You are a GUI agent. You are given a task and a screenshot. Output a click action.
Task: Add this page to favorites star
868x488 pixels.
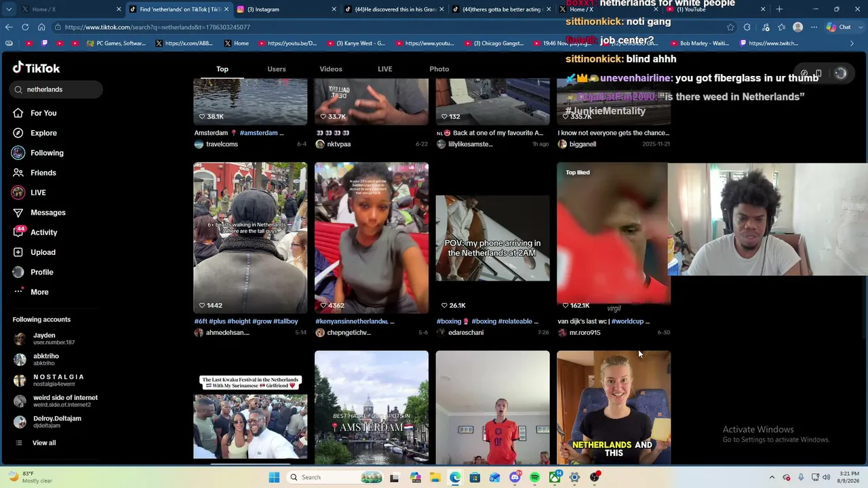coord(730,27)
